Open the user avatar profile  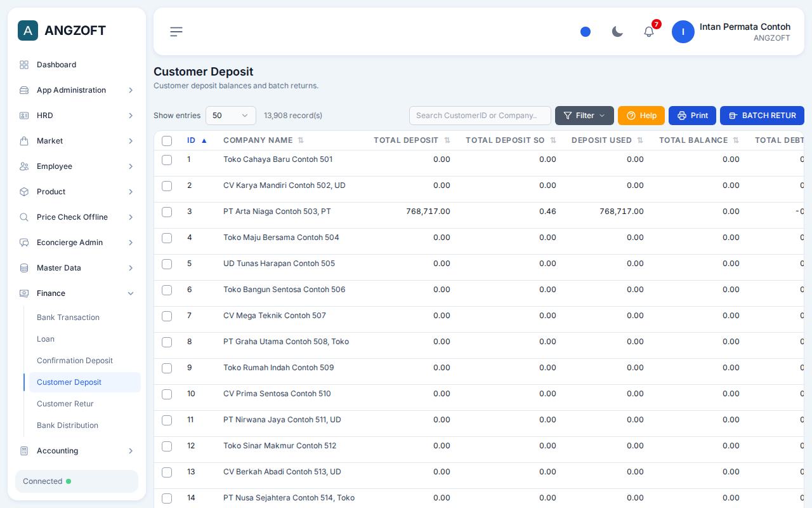(x=683, y=32)
